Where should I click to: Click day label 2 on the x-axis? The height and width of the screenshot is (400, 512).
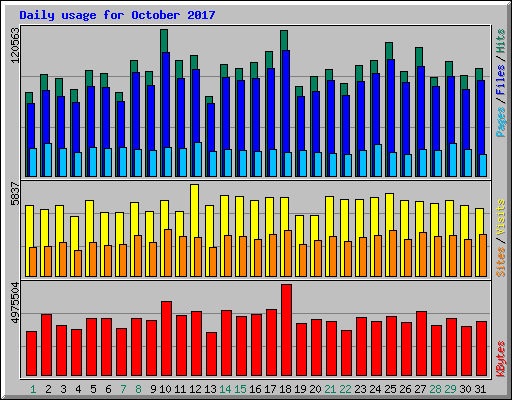pyautogui.click(x=48, y=389)
